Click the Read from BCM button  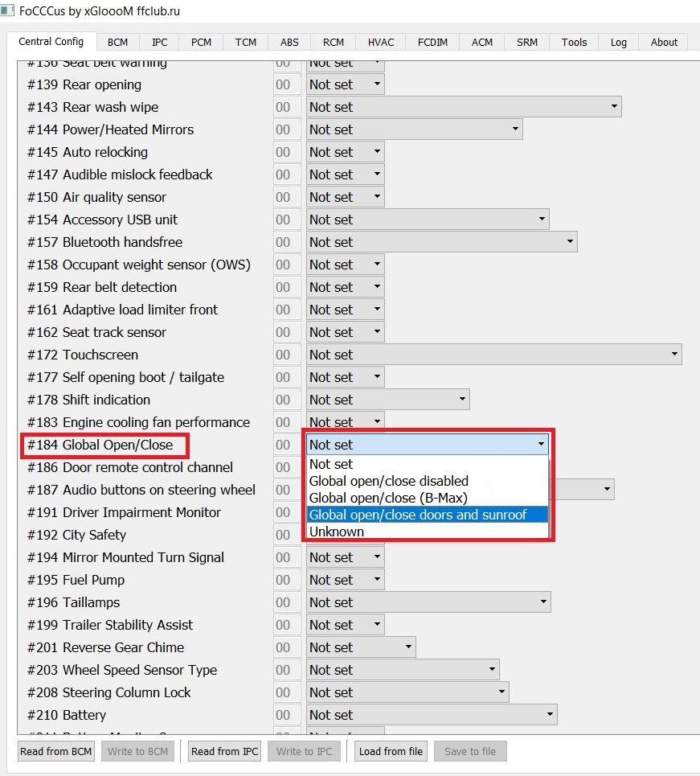point(55,751)
